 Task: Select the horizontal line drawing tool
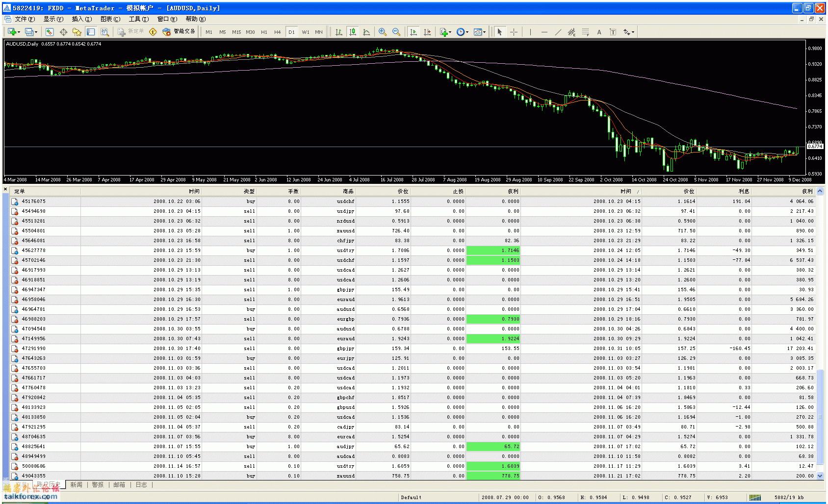[544, 32]
